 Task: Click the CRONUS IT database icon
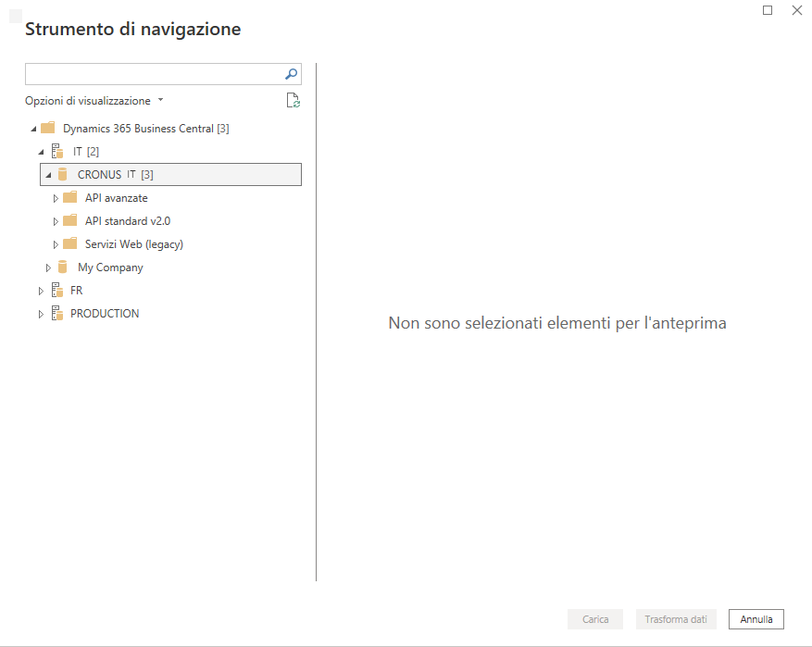pos(63,174)
